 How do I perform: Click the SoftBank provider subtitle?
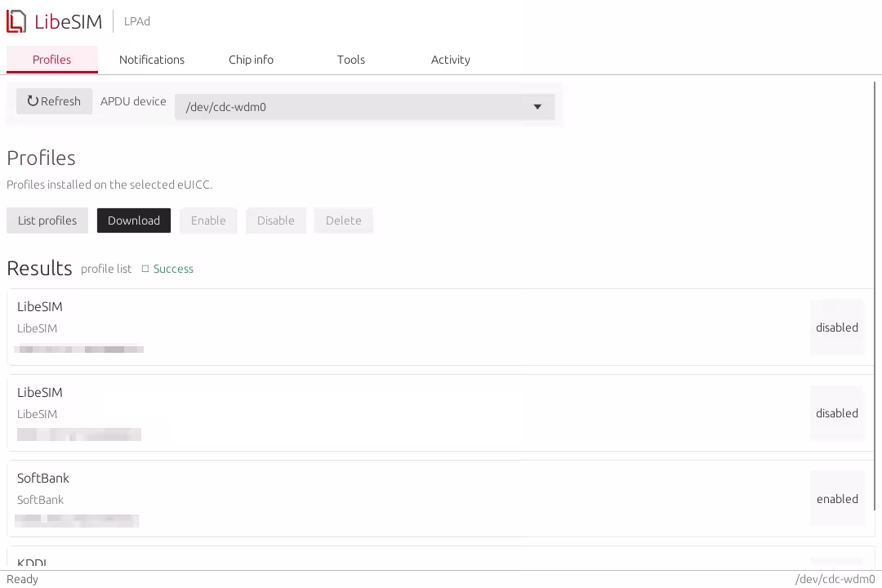click(x=41, y=500)
